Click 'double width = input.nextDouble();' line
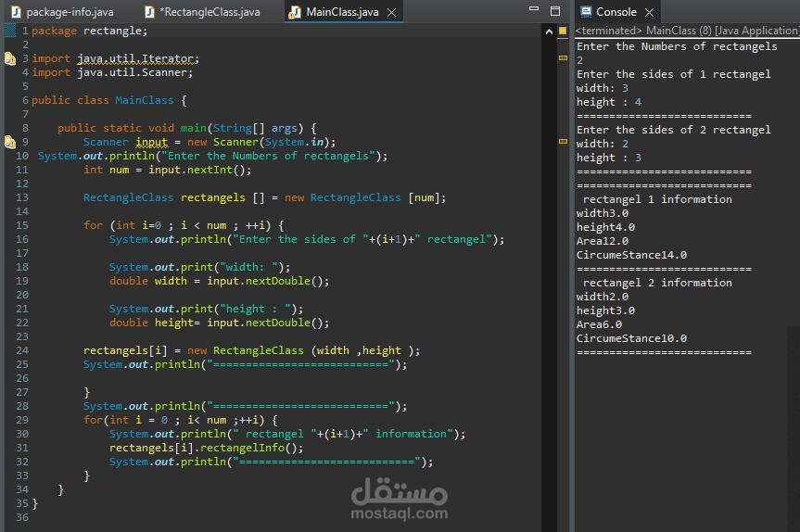Screen dimensions: 800x532 tap(220, 281)
